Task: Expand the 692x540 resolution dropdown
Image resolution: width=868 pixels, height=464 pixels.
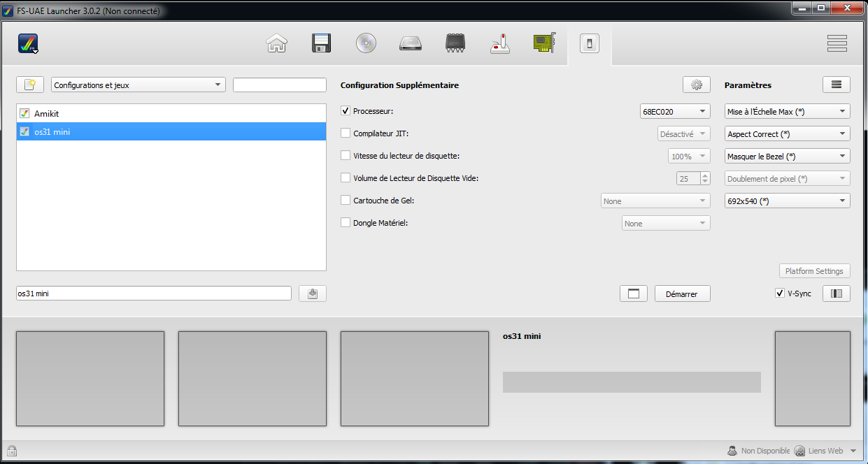Action: pyautogui.click(x=787, y=201)
